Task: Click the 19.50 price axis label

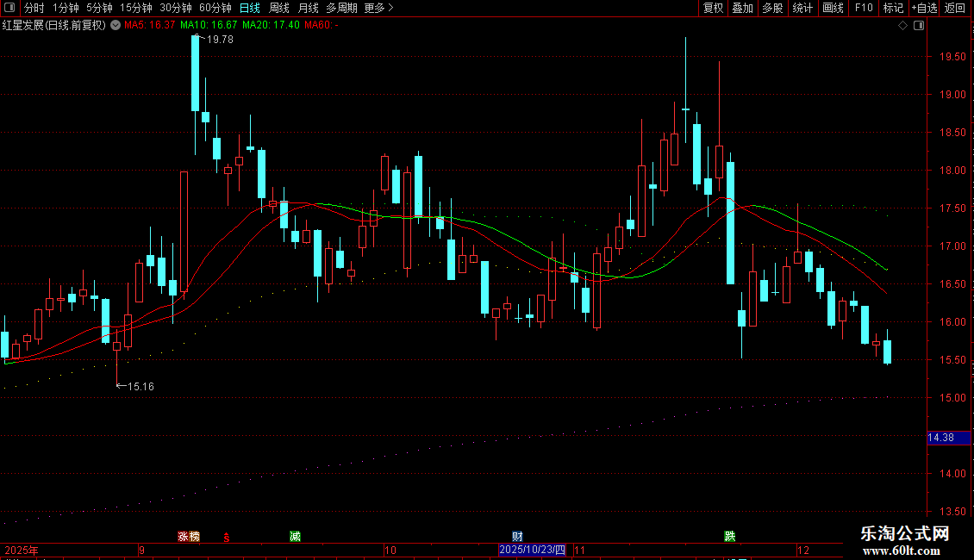Action: pos(952,57)
